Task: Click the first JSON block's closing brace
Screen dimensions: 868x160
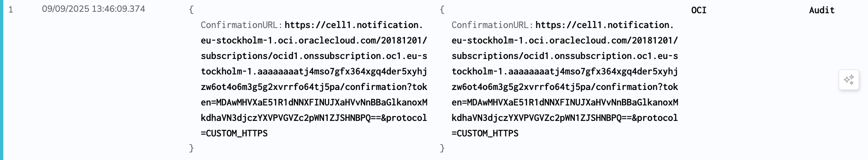Action: coord(191,148)
